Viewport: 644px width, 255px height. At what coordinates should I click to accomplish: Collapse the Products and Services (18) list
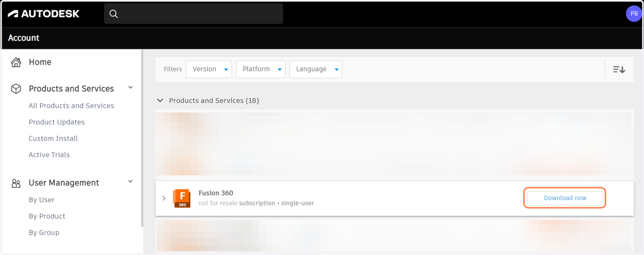pyautogui.click(x=159, y=100)
